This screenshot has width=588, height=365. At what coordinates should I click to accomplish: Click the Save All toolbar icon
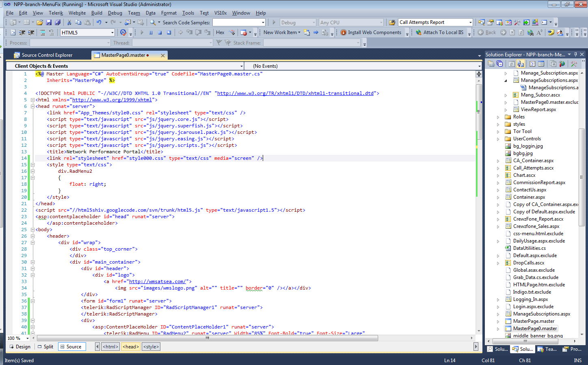coord(57,23)
